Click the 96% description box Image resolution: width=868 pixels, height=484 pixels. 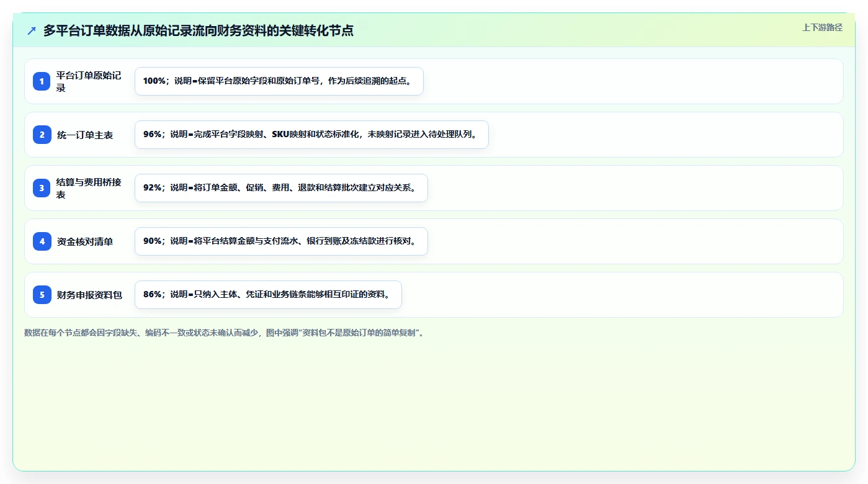point(311,135)
